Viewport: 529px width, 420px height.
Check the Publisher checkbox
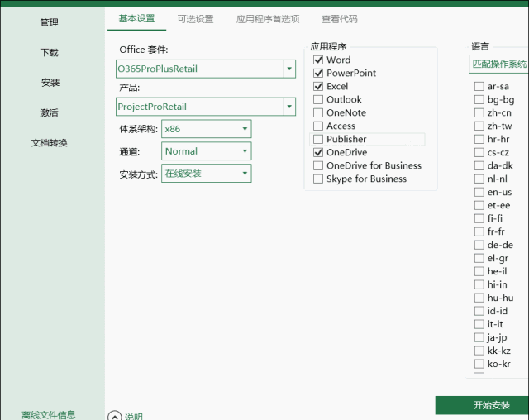pos(318,139)
